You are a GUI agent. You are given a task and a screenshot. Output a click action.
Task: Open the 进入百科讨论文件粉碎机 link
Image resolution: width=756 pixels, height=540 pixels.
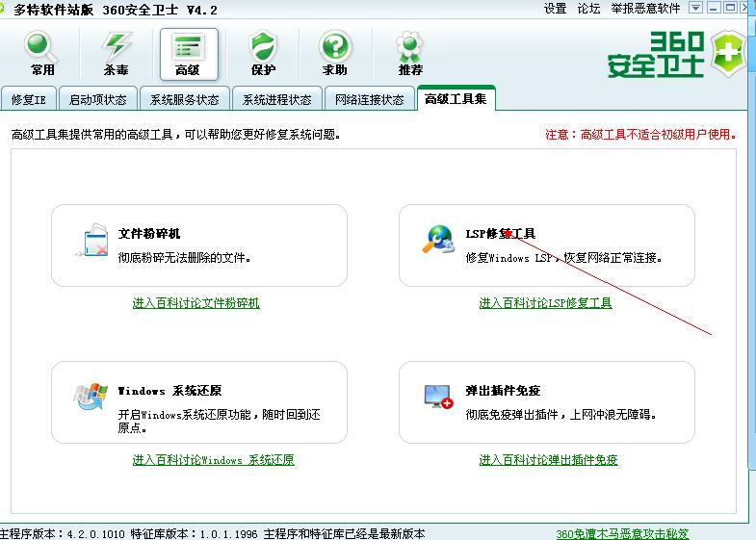click(x=196, y=303)
